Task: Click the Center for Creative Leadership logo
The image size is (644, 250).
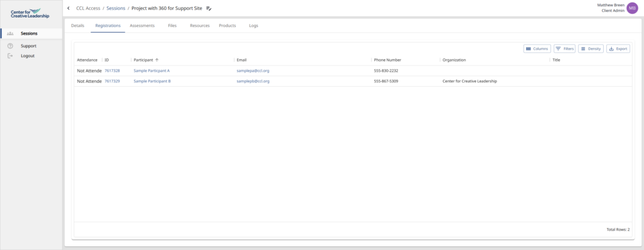Action: tap(30, 14)
